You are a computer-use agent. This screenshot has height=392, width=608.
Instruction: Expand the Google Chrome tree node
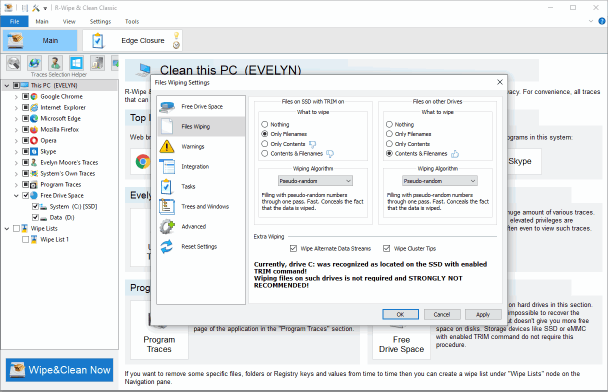16,97
